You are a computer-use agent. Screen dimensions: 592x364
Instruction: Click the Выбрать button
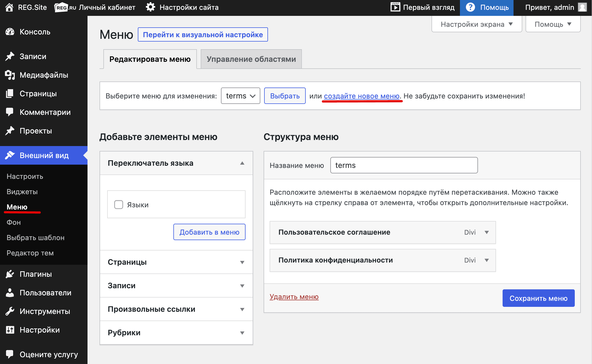pos(285,96)
